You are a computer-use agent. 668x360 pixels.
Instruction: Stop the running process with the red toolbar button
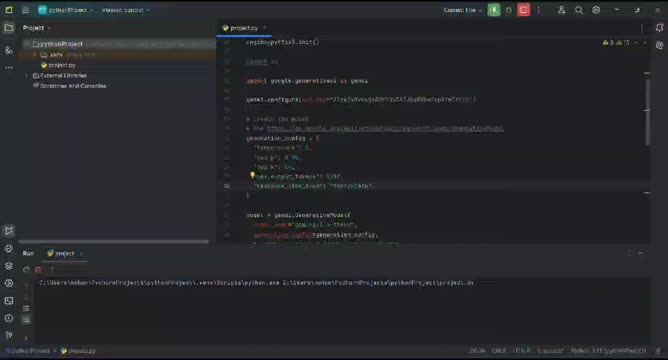[x=524, y=10]
